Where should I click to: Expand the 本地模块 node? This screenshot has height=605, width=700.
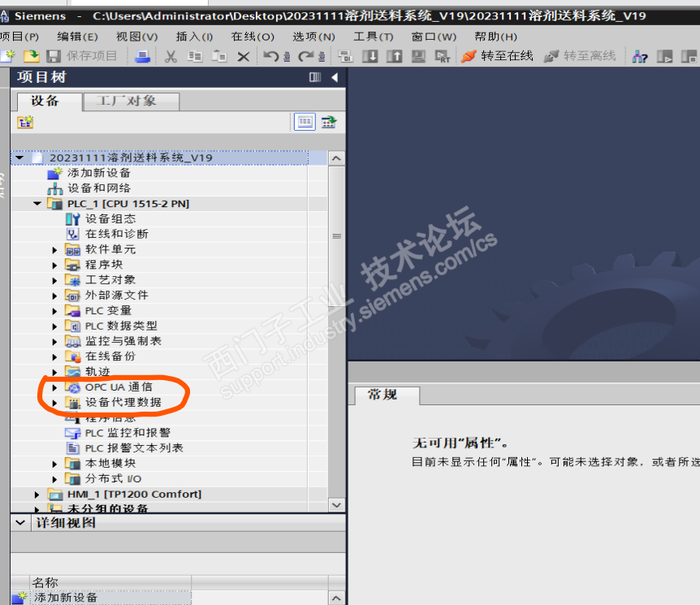click(x=55, y=464)
